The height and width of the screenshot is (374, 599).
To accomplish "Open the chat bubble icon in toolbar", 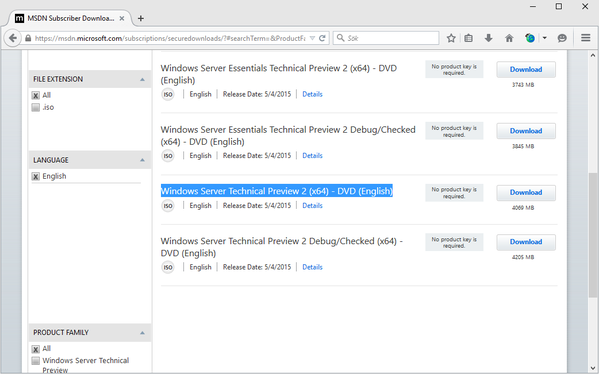I will [x=562, y=38].
